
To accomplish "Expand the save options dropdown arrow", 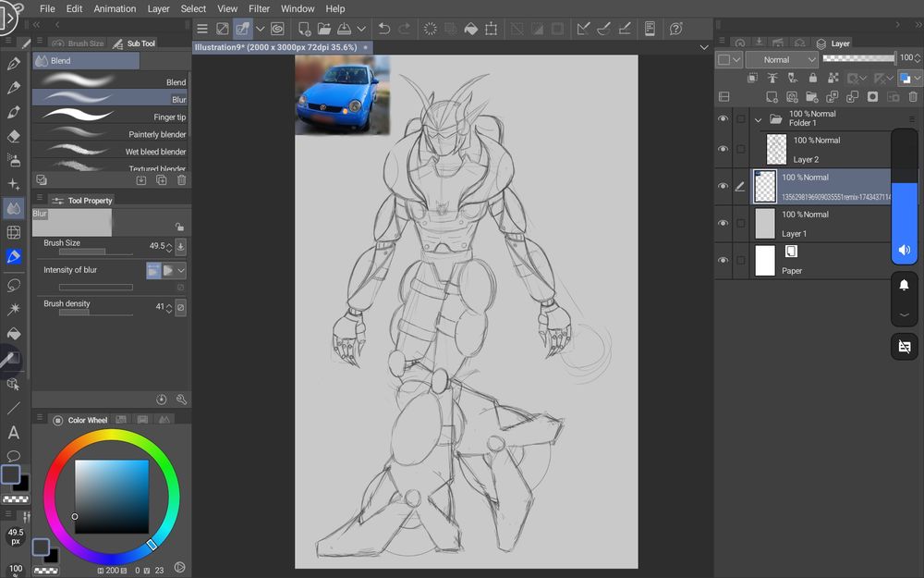I will [361, 29].
